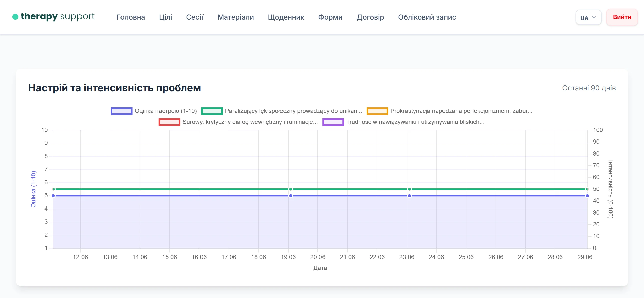Open Обліковий запис settings

tap(427, 17)
